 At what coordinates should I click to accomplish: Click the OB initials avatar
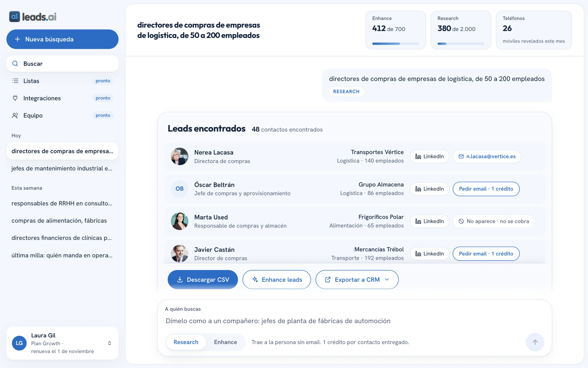point(180,189)
